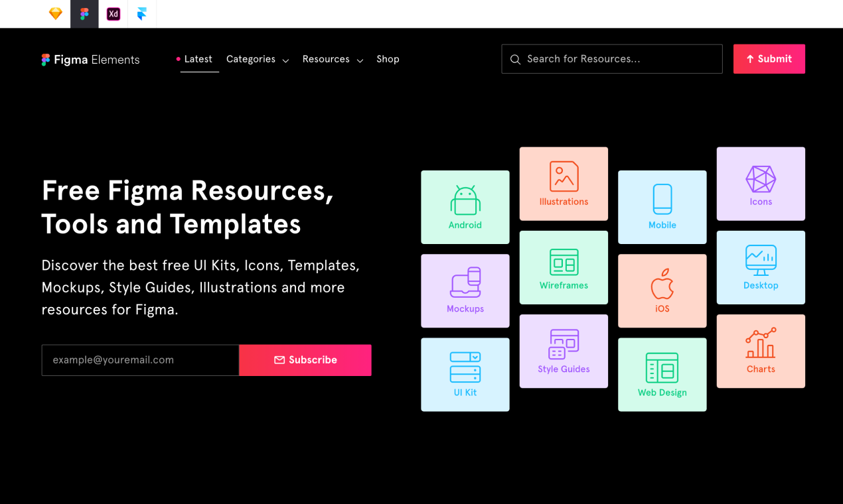Select the Android category icon
The image size is (843, 504).
(465, 199)
